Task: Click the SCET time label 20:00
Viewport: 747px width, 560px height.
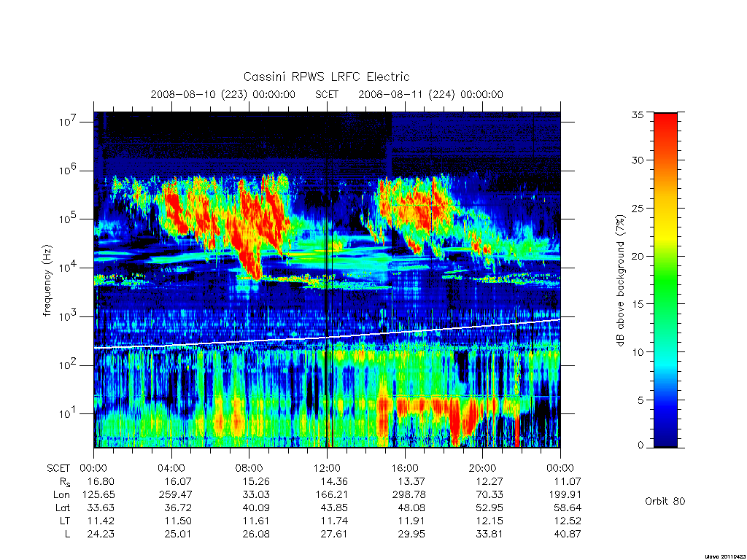Action: (482, 468)
